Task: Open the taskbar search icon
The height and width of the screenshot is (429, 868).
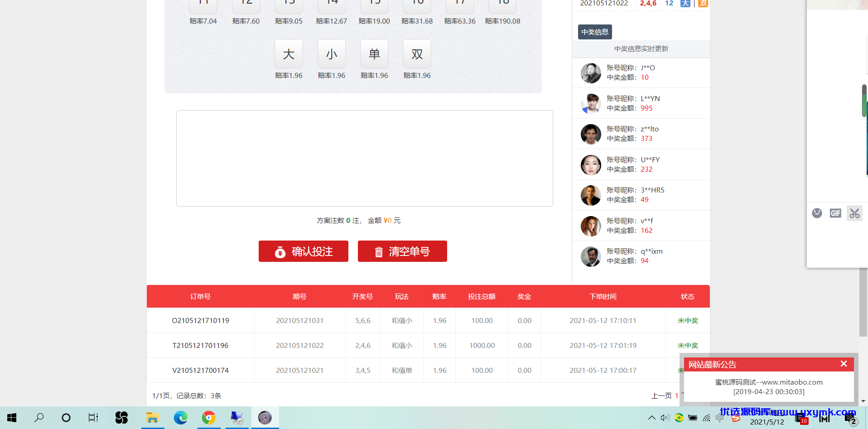Action: [39, 418]
